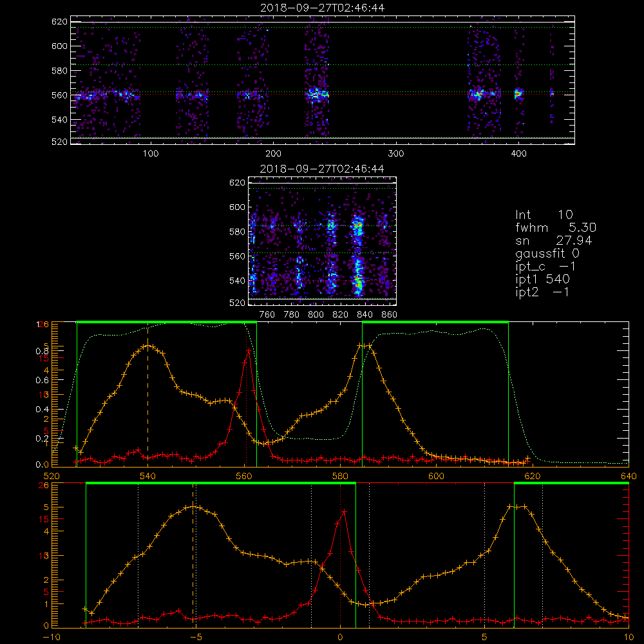Click the white '0.4' y-axis label
Viewport: 644px width, 644px height.
[43, 409]
